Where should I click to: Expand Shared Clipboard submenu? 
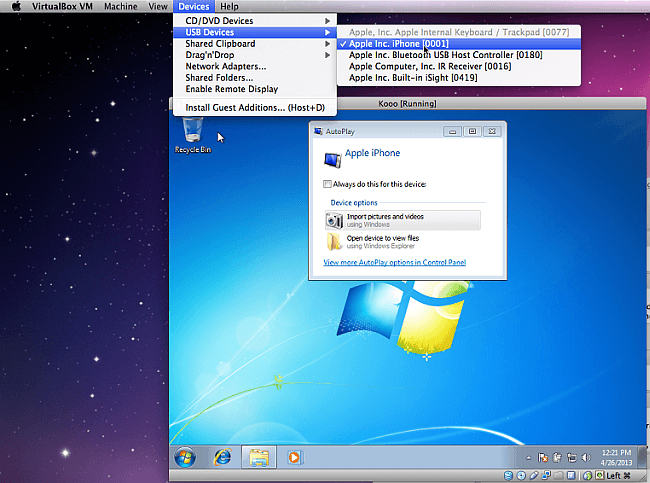coord(255,44)
